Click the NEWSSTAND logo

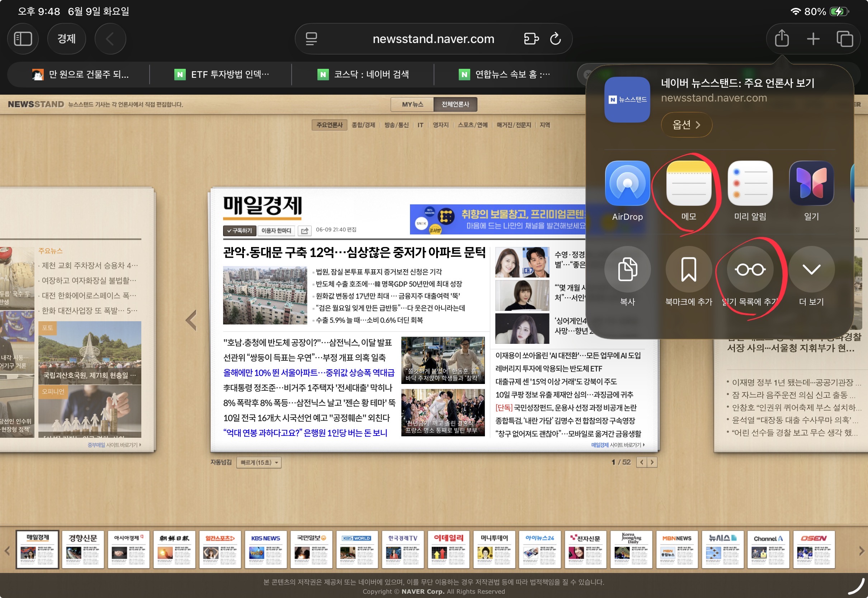pos(36,104)
